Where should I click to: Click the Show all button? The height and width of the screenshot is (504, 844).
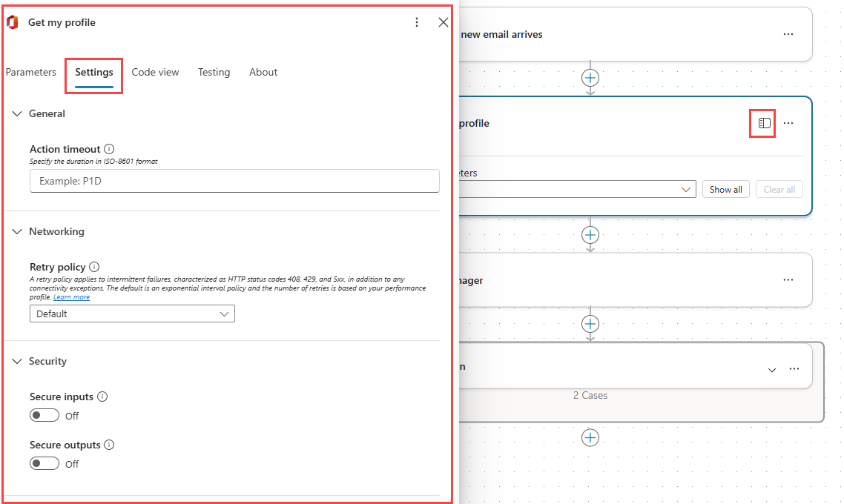725,189
